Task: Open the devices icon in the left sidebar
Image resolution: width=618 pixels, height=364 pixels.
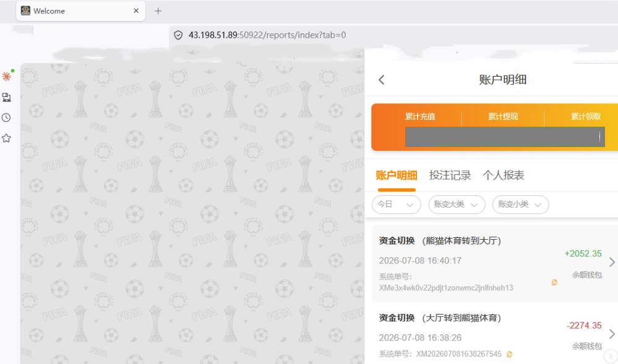Action: point(6,97)
